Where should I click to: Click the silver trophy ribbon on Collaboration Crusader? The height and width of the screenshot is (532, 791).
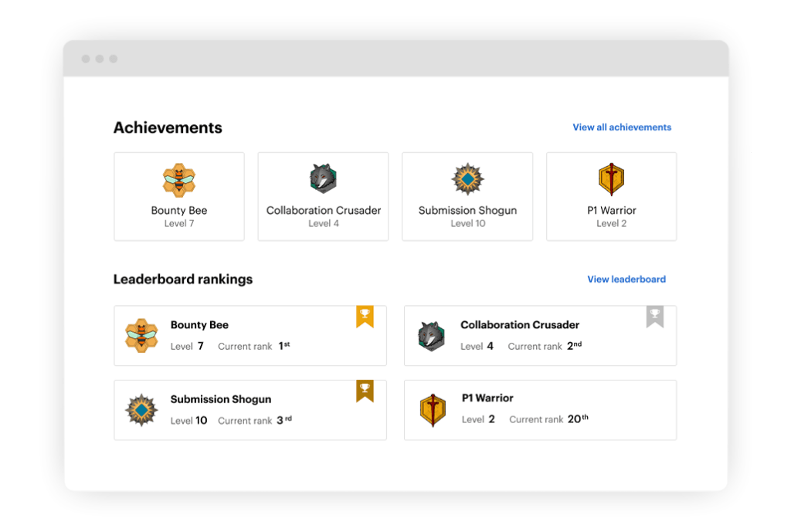(654, 316)
